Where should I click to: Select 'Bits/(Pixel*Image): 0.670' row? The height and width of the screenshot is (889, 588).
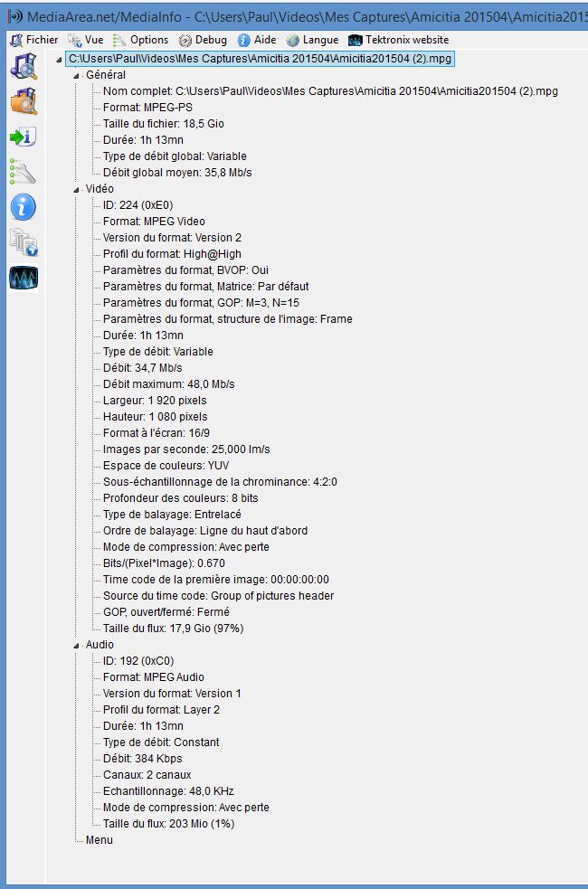point(164,563)
